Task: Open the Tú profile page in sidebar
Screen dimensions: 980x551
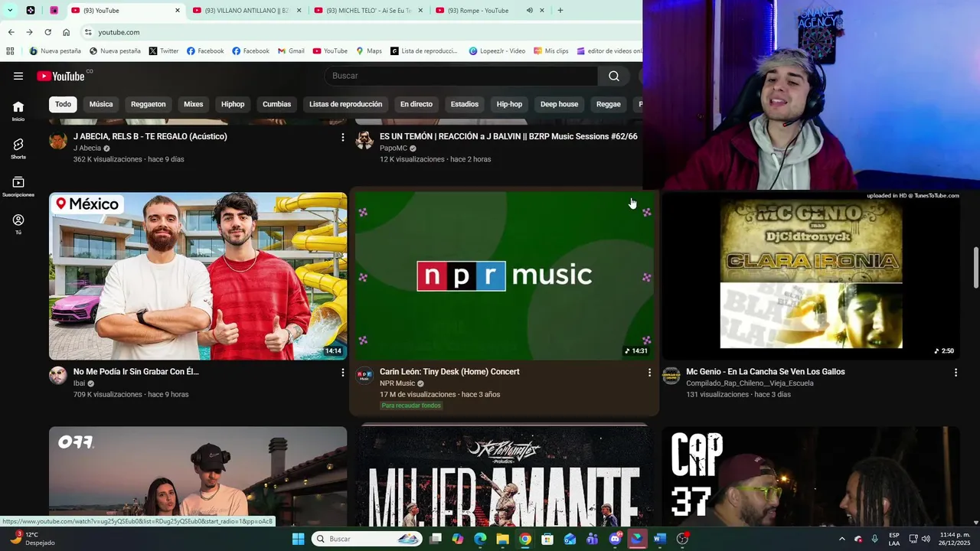Action: [x=18, y=224]
